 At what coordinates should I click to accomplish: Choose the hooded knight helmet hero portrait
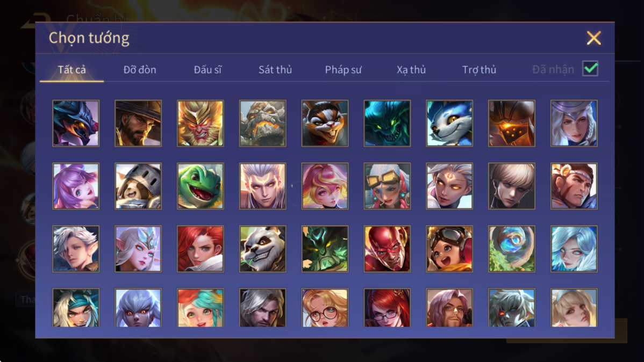[x=138, y=186]
